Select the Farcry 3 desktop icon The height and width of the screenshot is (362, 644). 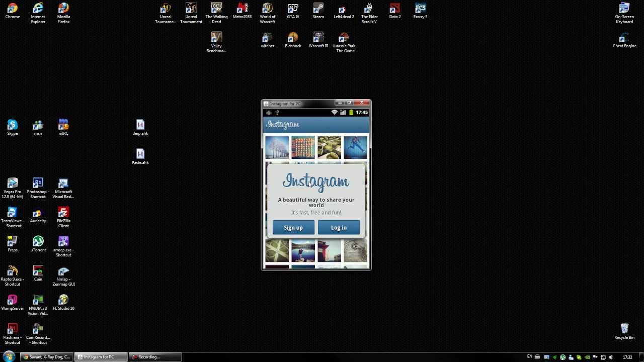[420, 11]
